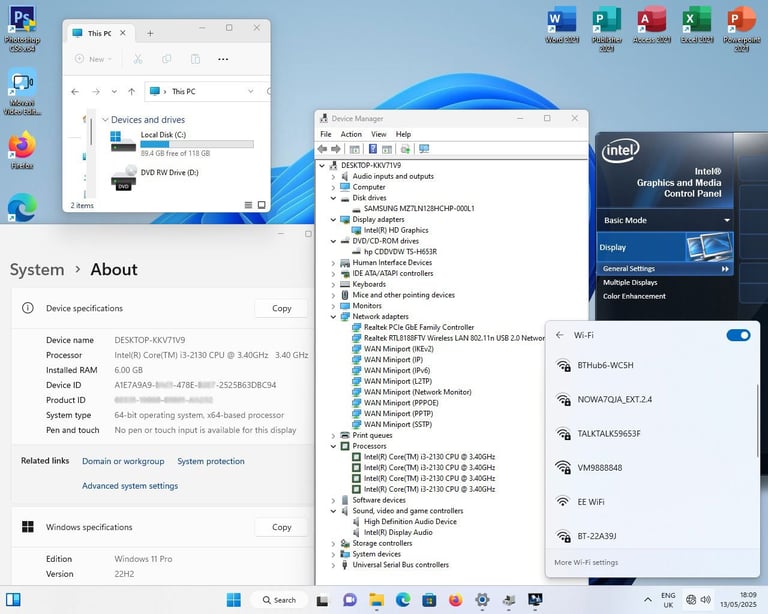
Task: Click the System breadcrumb in Settings
Action: click(x=37, y=270)
